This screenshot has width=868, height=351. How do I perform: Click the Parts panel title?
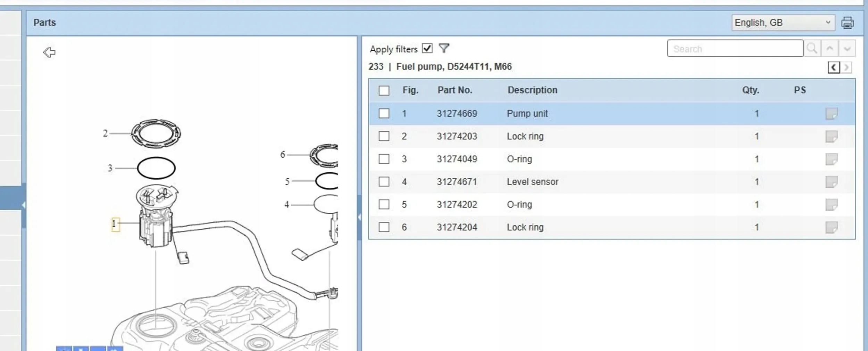[x=44, y=23]
